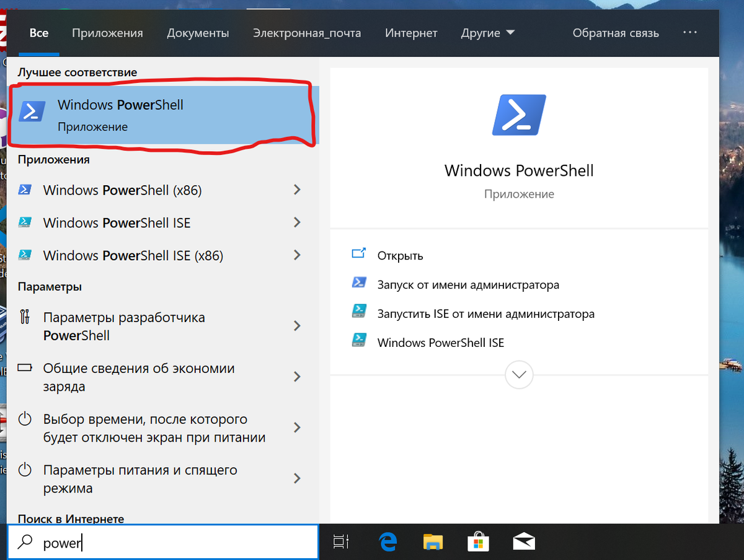Click the Windows PowerShell (x86) icon
The width and height of the screenshot is (744, 560).
[x=25, y=190]
